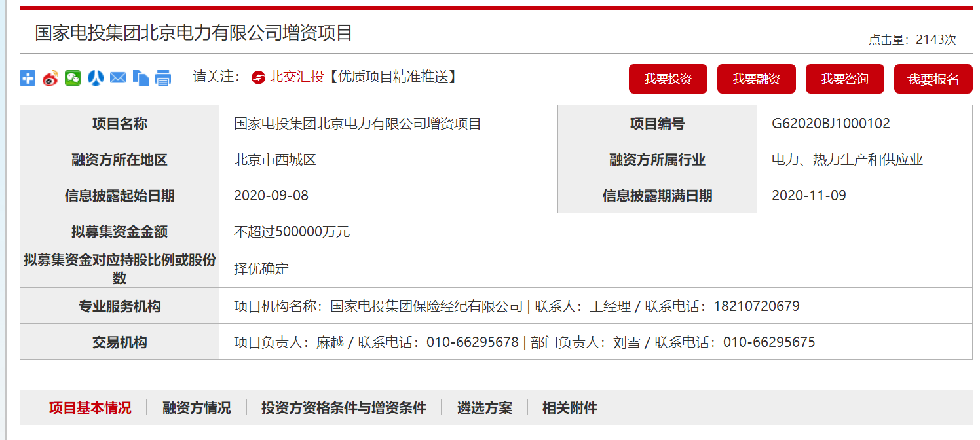Image resolution: width=980 pixels, height=440 pixels.
Task: Click the 交易机构 header cell
Action: point(120,342)
